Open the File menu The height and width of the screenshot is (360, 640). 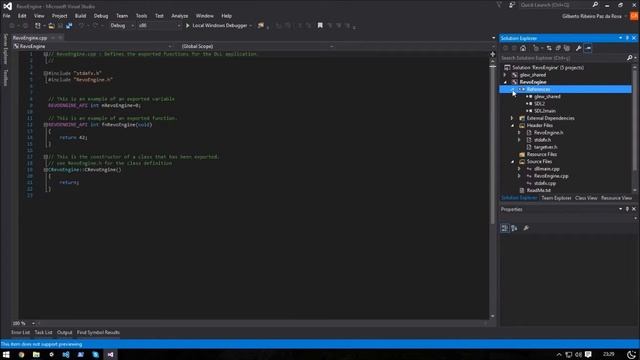tap(7, 16)
